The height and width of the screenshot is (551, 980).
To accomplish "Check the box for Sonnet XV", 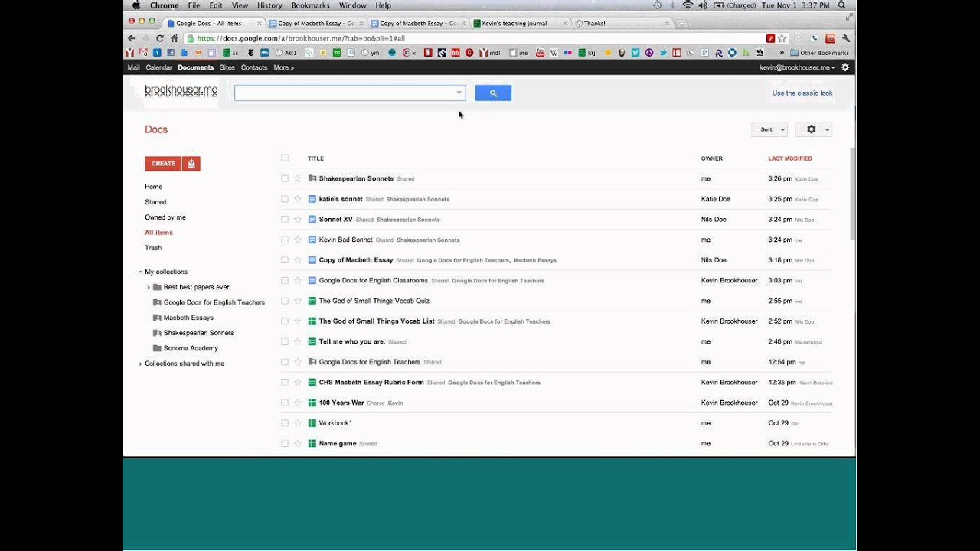I will (285, 219).
